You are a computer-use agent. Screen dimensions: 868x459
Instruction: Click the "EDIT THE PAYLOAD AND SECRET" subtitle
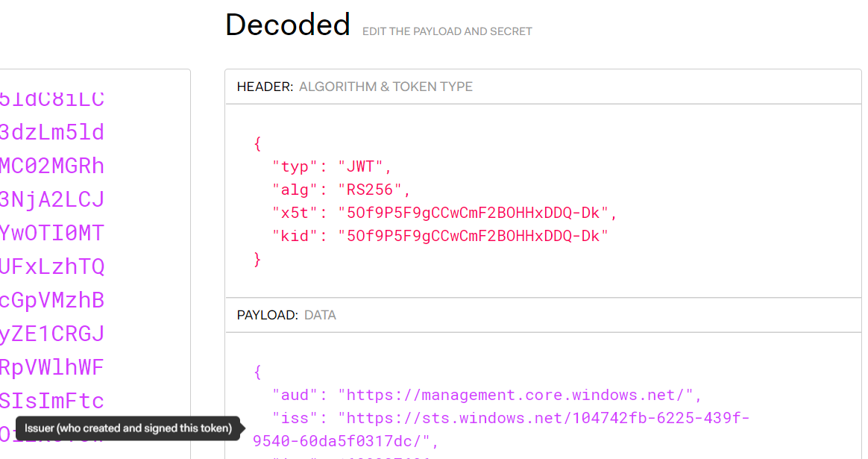[x=447, y=31]
